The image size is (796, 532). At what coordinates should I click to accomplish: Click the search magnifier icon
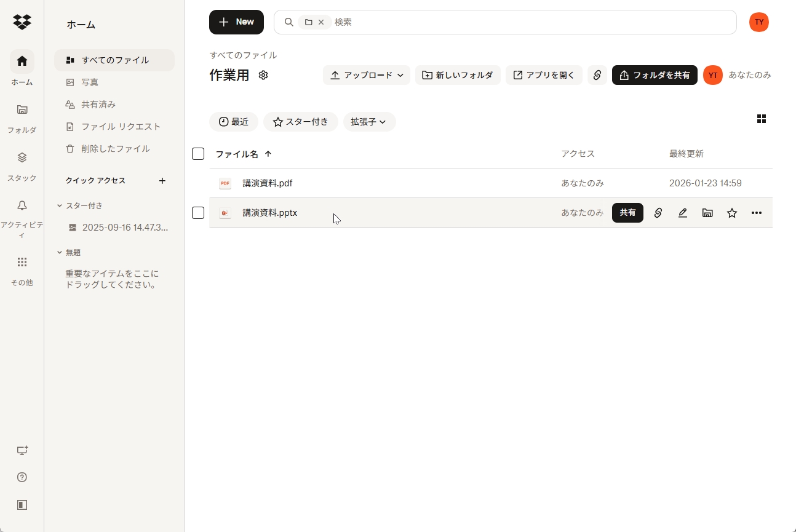(289, 22)
